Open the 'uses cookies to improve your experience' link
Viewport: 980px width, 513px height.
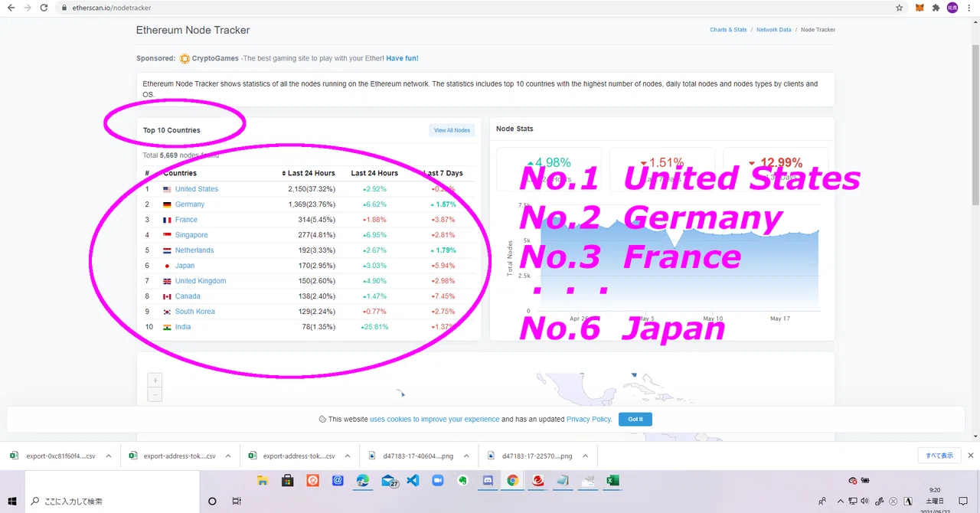click(435, 419)
